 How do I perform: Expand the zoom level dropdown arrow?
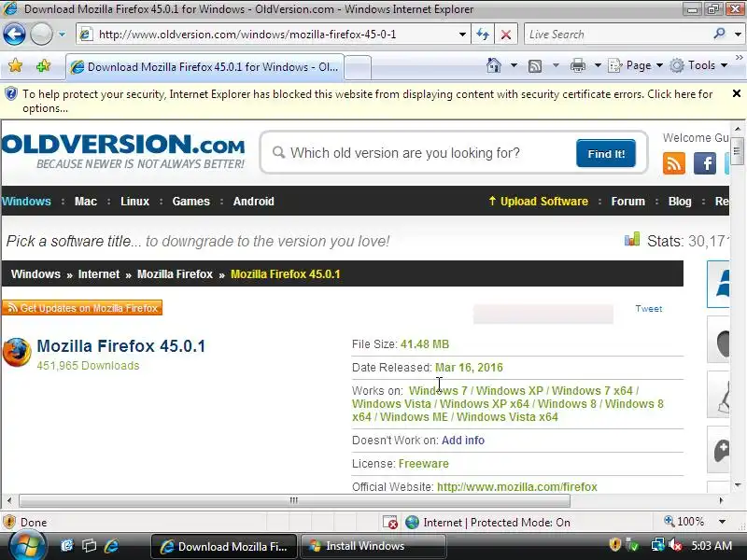tap(722, 522)
